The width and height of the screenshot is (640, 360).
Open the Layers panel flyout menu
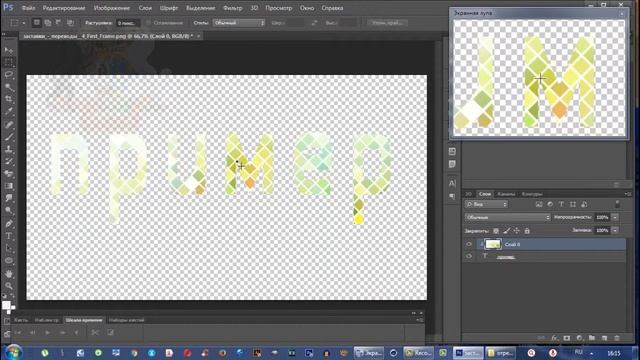tap(628, 194)
